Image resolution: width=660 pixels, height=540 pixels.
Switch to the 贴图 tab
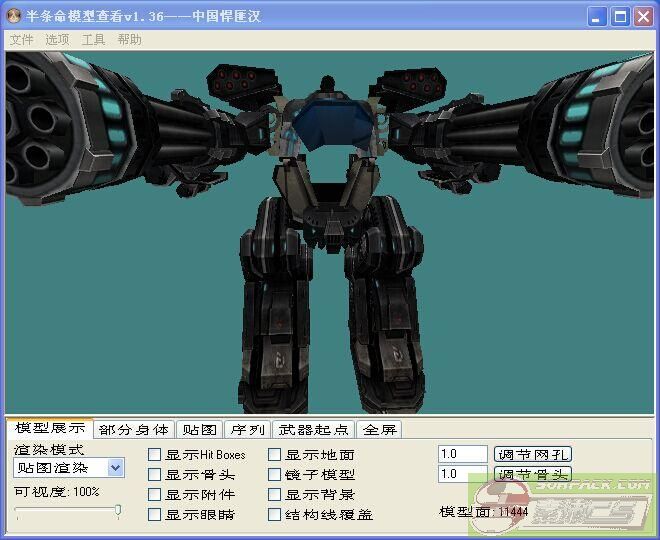[198, 430]
